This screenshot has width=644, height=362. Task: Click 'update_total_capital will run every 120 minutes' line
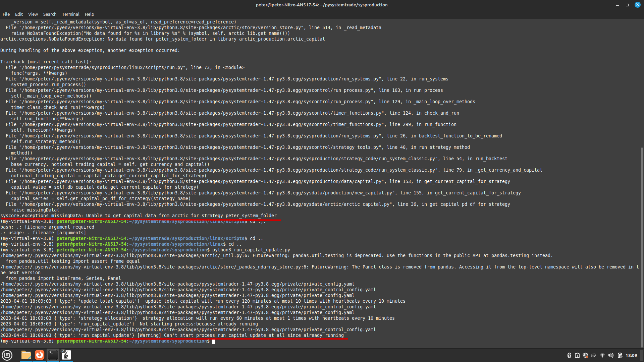(203, 301)
